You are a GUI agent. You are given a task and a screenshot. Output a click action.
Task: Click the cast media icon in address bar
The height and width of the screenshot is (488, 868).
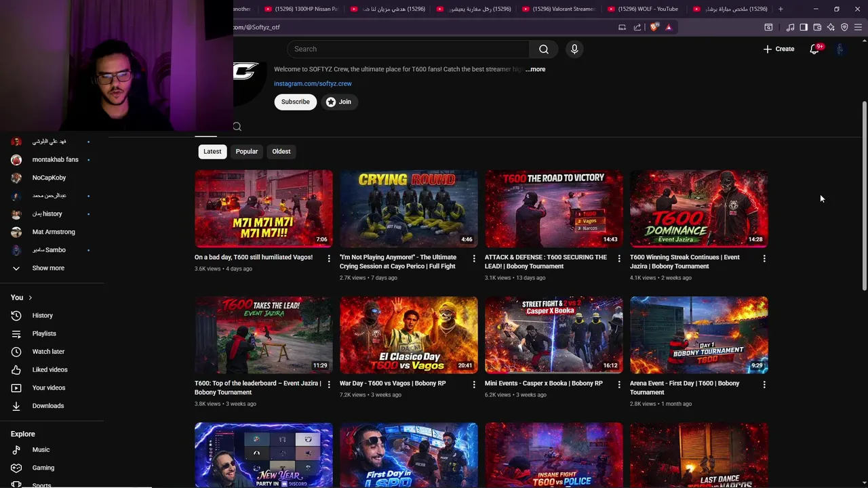tap(622, 27)
